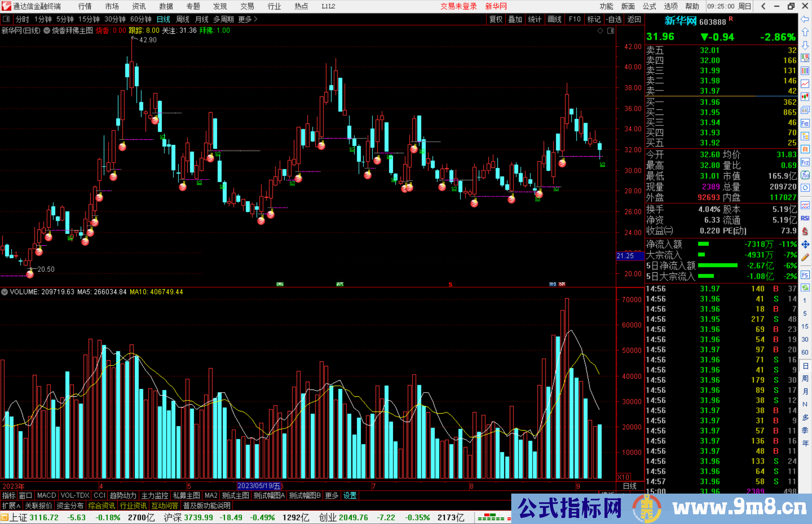Click the four-way move arrows icon
The width and height of the screenshot is (812, 524).
click(x=805, y=245)
